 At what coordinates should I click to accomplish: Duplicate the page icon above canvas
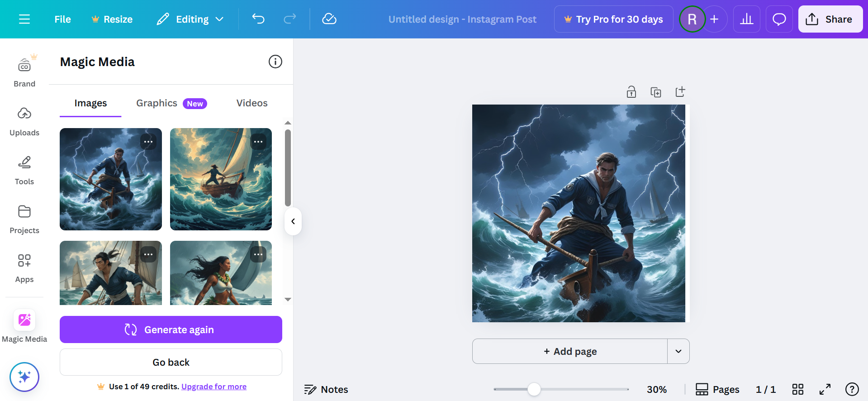click(x=656, y=92)
